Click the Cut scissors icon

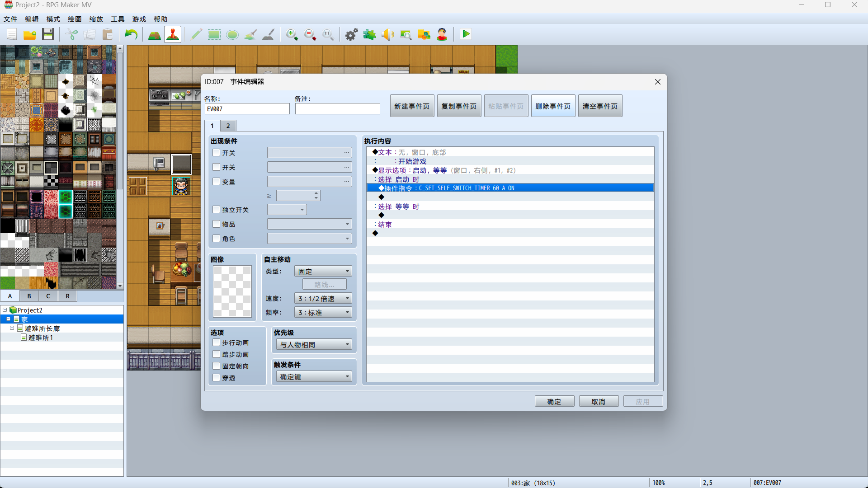71,34
